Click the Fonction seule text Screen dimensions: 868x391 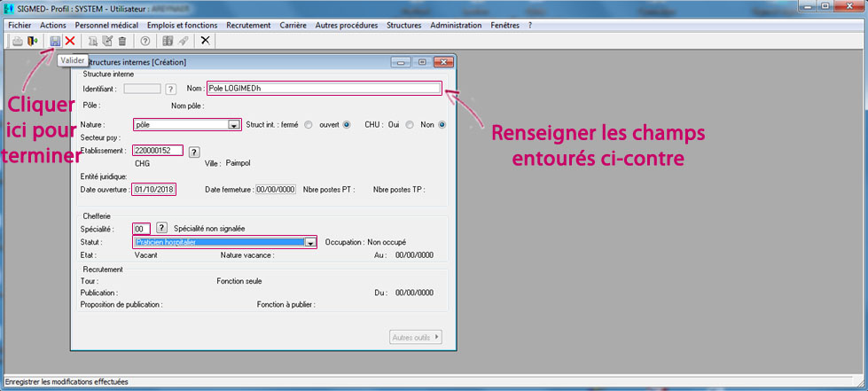pyautogui.click(x=239, y=281)
